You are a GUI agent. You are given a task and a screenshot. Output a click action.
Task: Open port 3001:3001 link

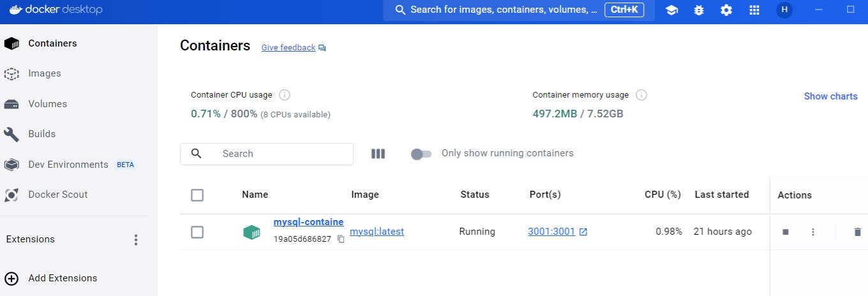(551, 232)
